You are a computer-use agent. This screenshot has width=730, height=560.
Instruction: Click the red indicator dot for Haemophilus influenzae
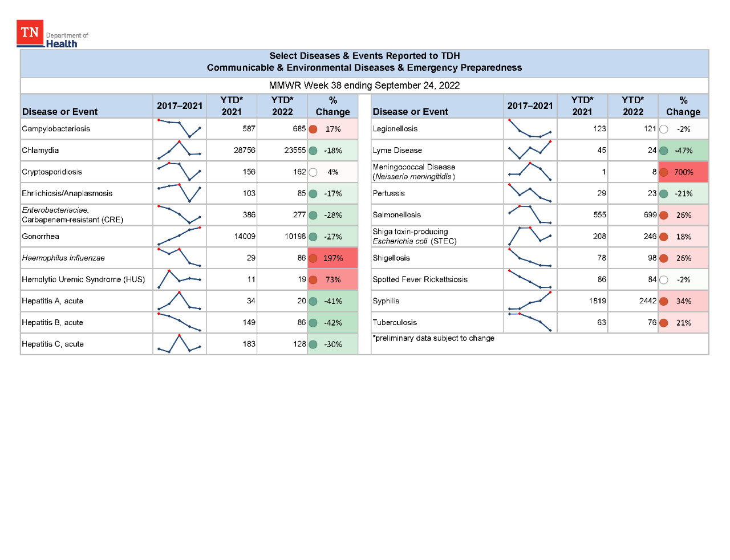point(313,258)
